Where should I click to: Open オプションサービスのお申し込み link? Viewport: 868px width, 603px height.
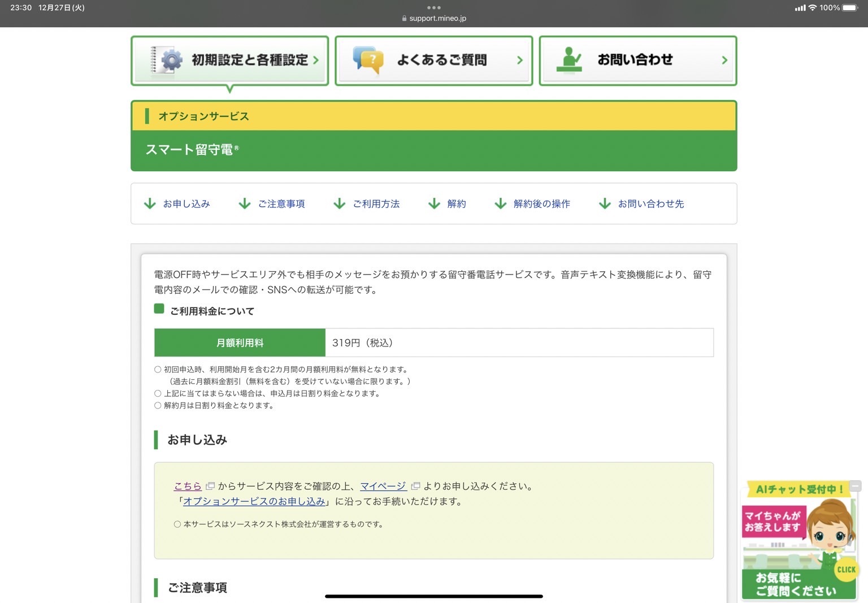(x=254, y=501)
